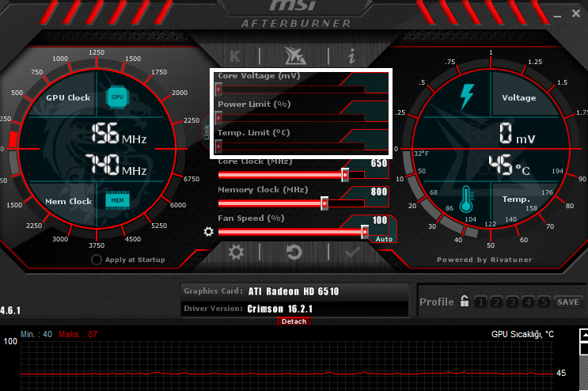Screen dimensions: 588x391
Task: Click the GPU Sıcaklığı graph title
Action: coord(522,334)
